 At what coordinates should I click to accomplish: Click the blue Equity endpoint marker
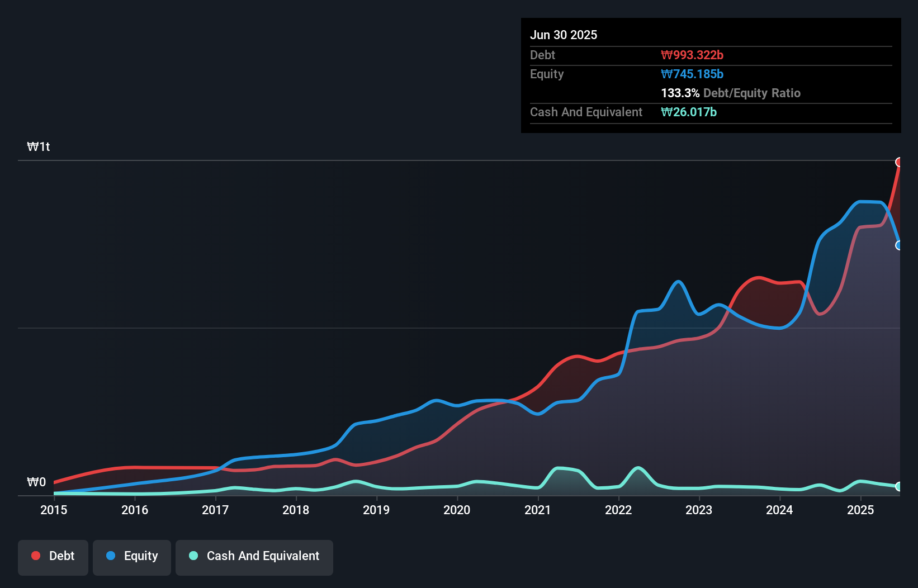(x=899, y=245)
